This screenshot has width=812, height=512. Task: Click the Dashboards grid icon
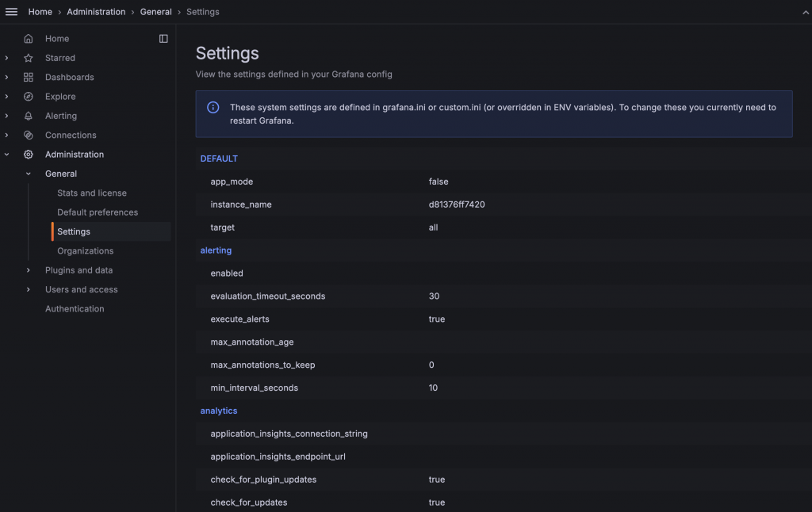point(29,77)
